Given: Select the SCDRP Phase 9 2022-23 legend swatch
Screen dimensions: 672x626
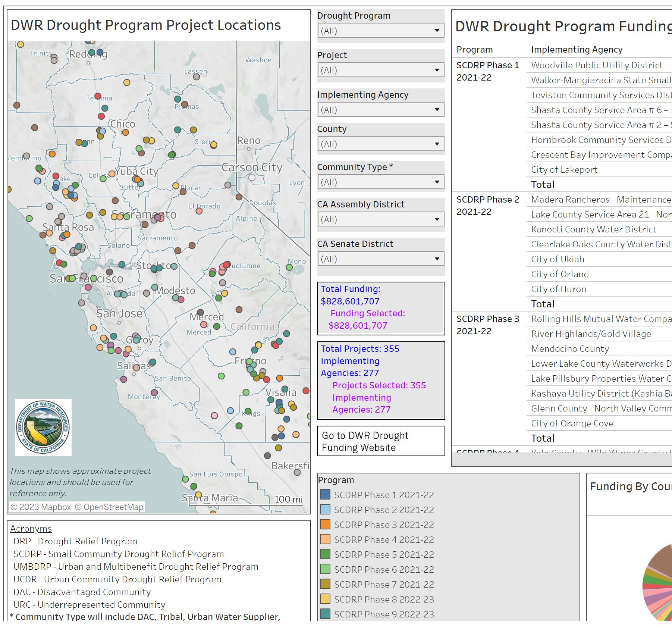Looking at the screenshot, I should pyautogui.click(x=325, y=614).
